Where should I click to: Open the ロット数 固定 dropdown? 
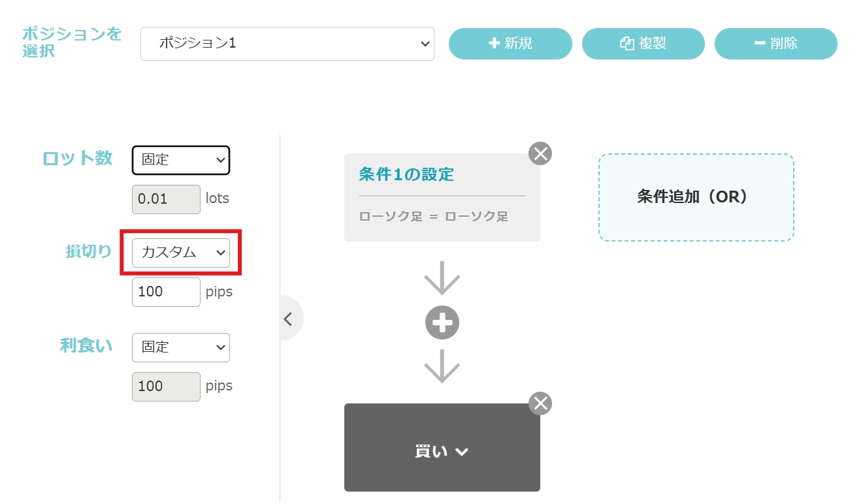coord(181,160)
